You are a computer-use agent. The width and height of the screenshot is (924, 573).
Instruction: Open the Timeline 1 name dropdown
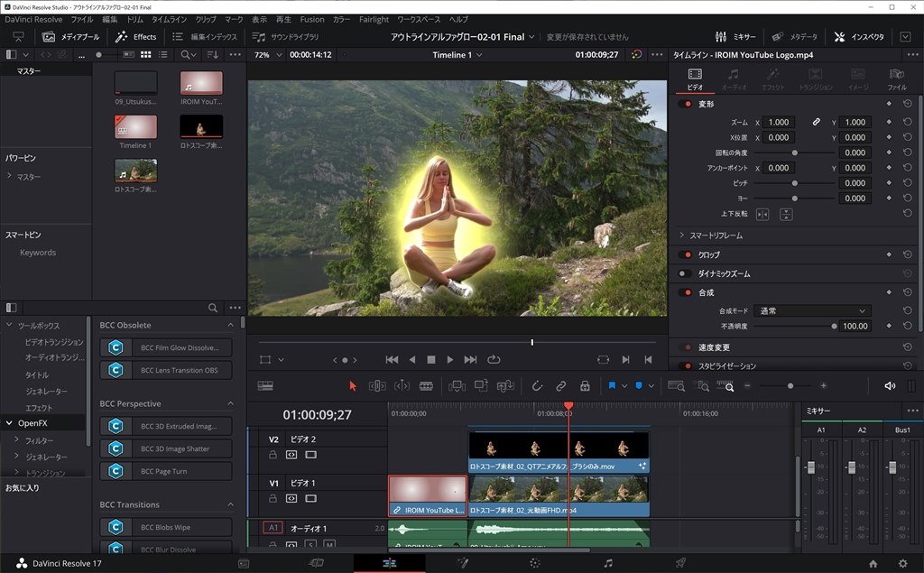[457, 55]
